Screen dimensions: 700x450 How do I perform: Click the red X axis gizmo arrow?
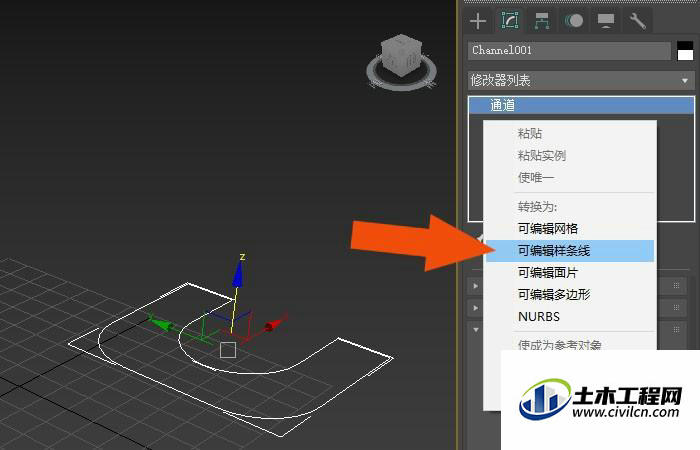tap(275, 323)
